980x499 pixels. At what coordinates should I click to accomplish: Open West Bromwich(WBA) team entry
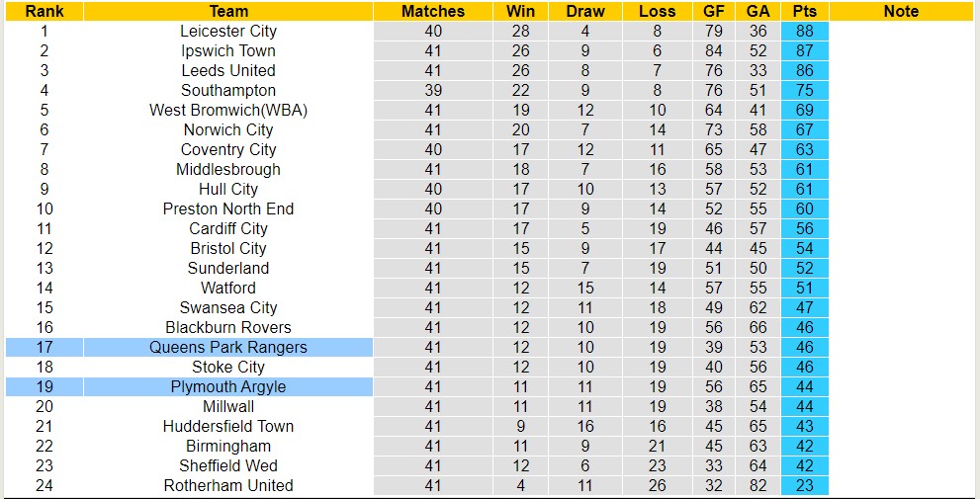coord(228,111)
